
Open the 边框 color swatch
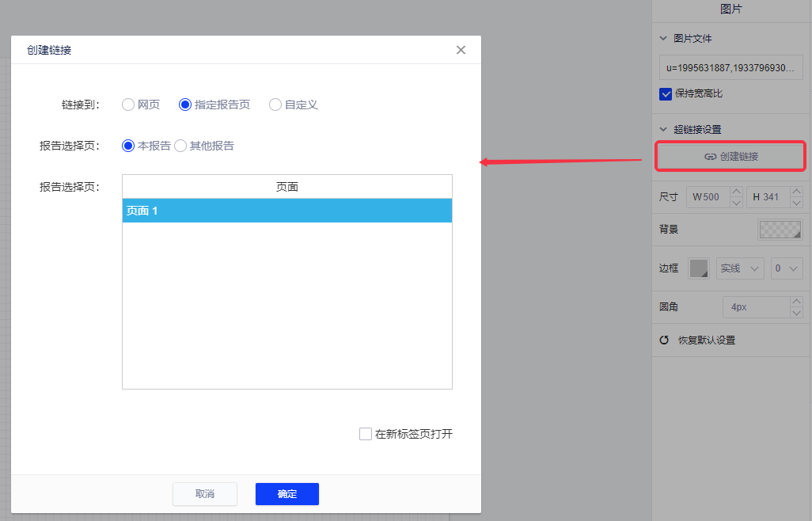[x=698, y=268]
